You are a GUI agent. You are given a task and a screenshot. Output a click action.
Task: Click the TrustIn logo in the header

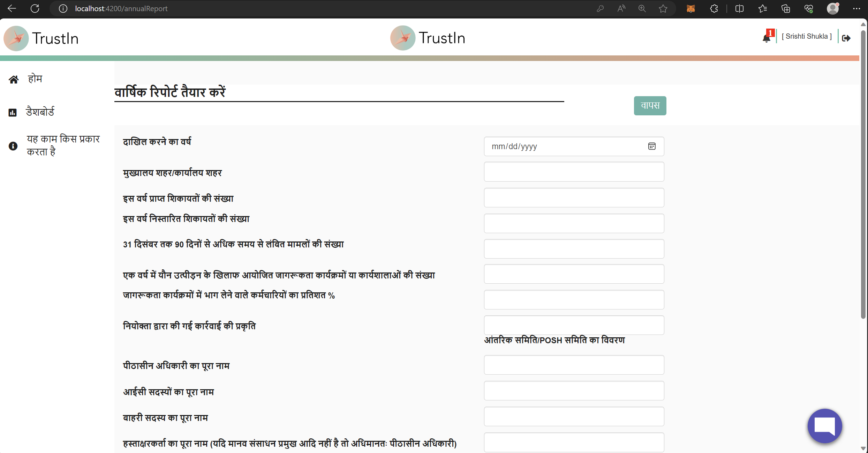point(428,38)
